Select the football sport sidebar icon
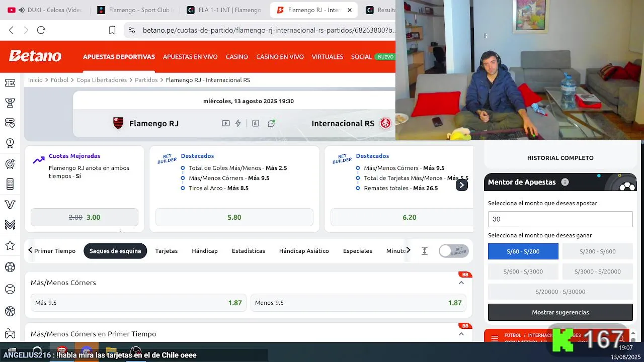 (10, 267)
